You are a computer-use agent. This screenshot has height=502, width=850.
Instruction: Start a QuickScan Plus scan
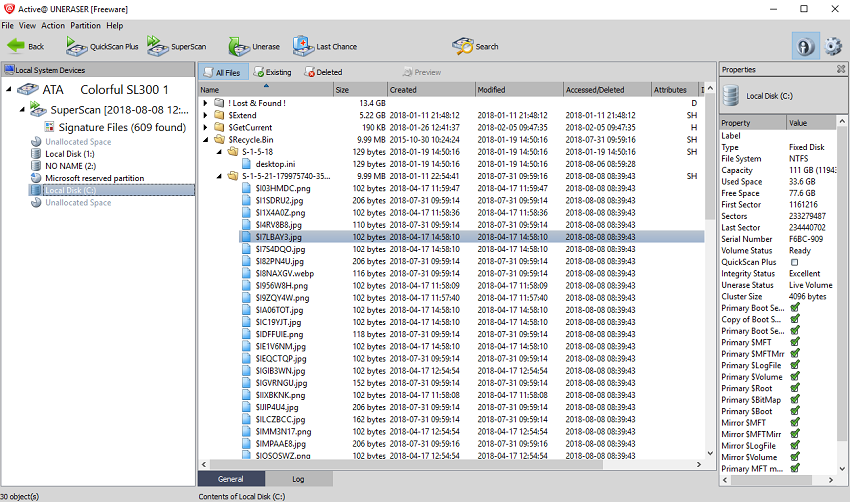[x=102, y=47]
